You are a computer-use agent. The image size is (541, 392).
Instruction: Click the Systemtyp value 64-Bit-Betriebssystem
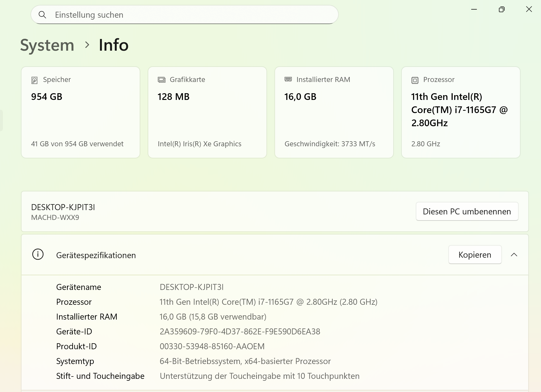(245, 361)
